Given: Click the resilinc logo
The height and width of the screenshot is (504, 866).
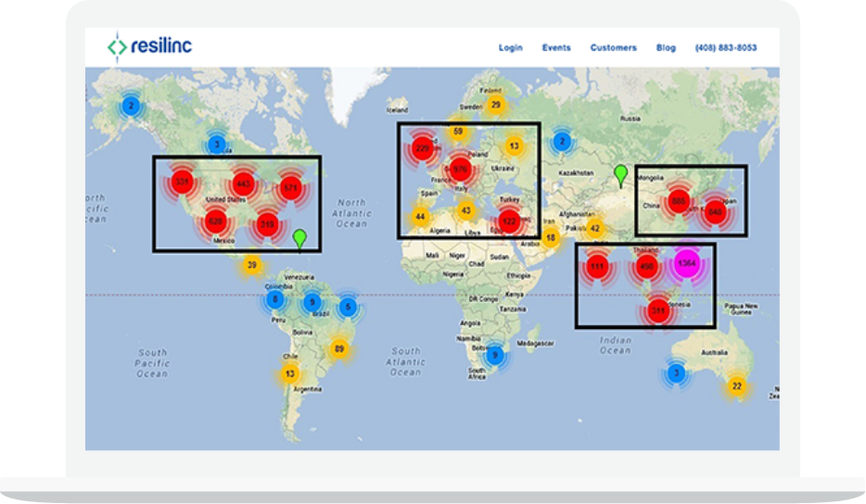Looking at the screenshot, I should 149,45.
